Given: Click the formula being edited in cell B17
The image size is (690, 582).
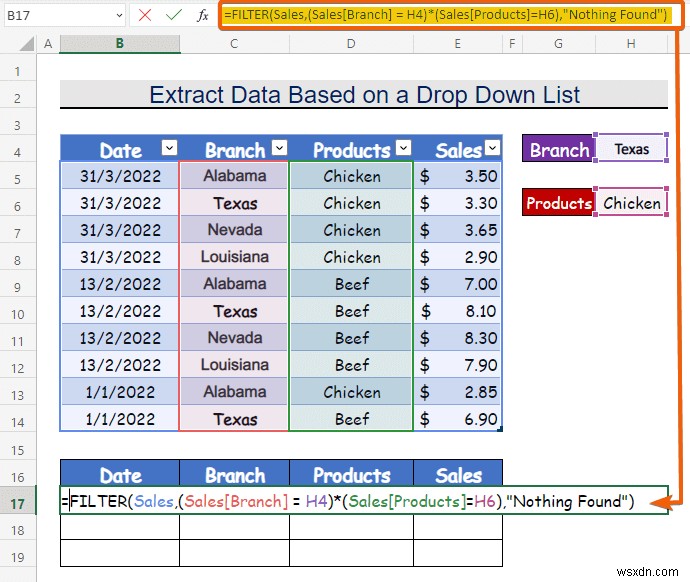Looking at the screenshot, I should 348,501.
